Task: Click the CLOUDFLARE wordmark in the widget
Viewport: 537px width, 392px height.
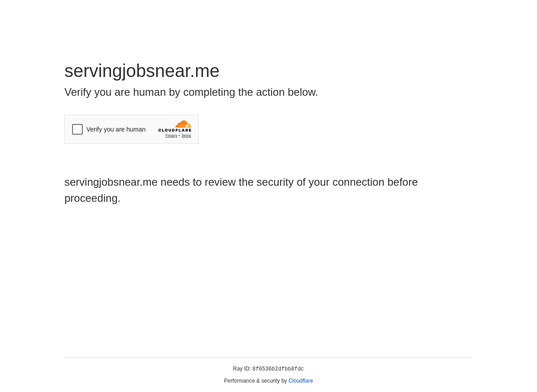Action: pyautogui.click(x=175, y=131)
